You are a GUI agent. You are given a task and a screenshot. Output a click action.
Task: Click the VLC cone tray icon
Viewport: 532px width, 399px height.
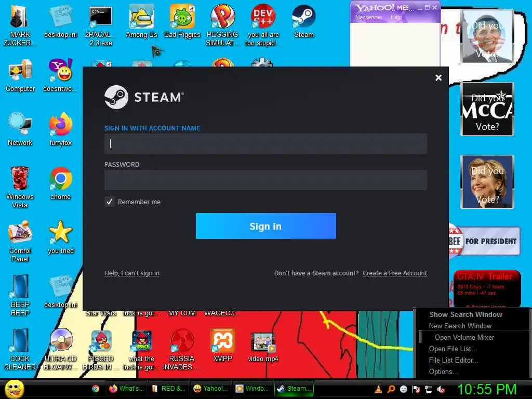378,389
